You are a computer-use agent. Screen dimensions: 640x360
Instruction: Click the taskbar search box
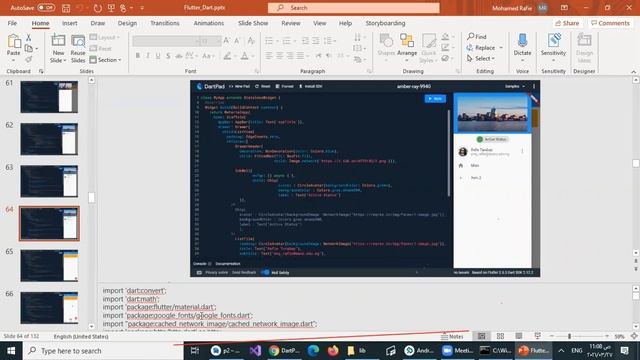tap(102, 351)
